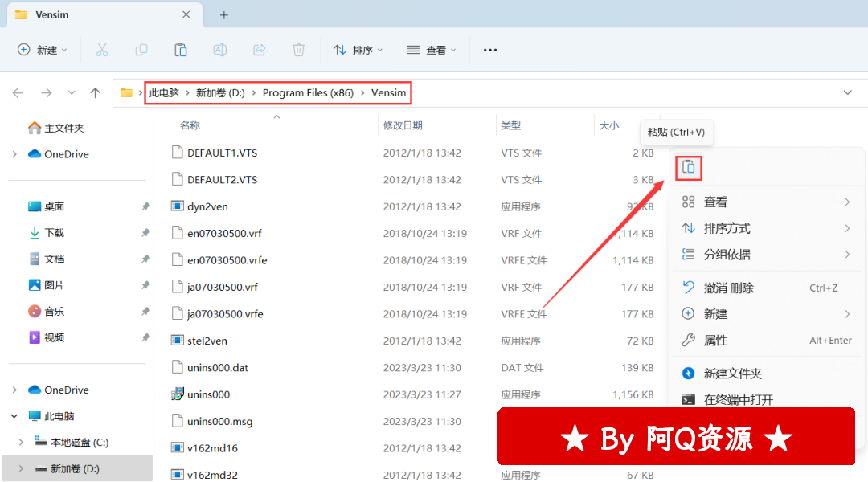Click the chevron after Program Files (x86) in the address bar
This screenshot has height=482, width=868.
[x=362, y=92]
